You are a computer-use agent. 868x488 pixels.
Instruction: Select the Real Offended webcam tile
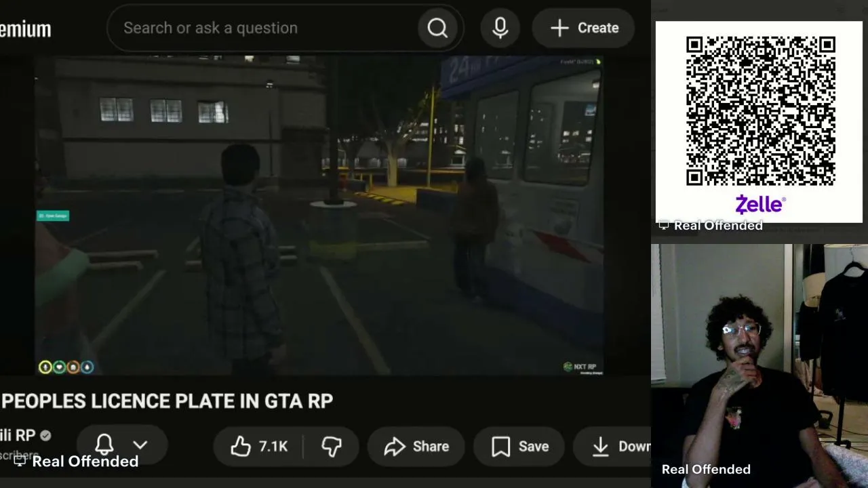click(759, 366)
